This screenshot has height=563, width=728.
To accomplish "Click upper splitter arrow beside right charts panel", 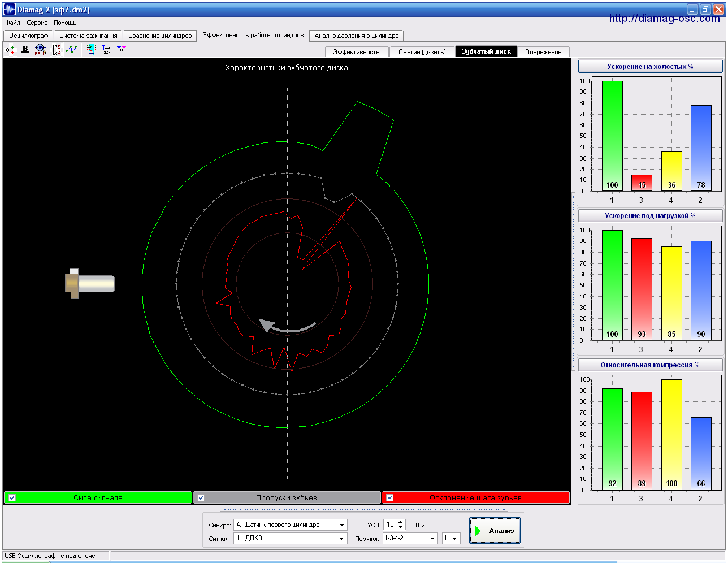I will pyautogui.click(x=574, y=197).
